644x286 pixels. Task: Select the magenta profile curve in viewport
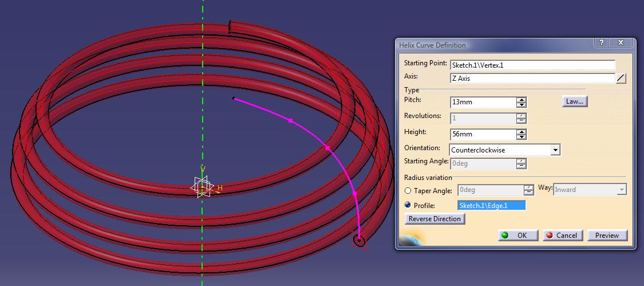327,147
